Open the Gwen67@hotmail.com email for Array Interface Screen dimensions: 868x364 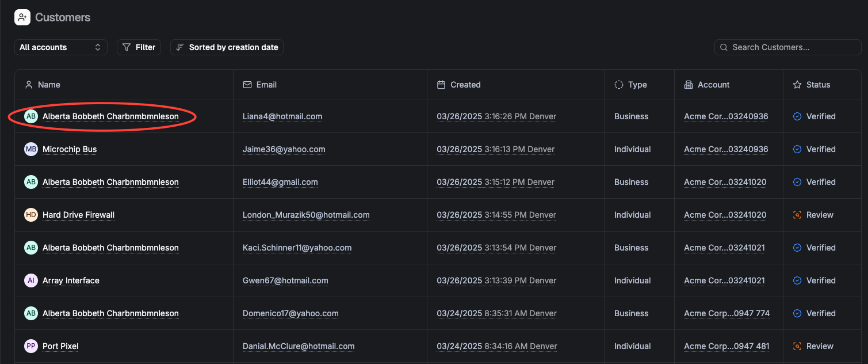[285, 280]
